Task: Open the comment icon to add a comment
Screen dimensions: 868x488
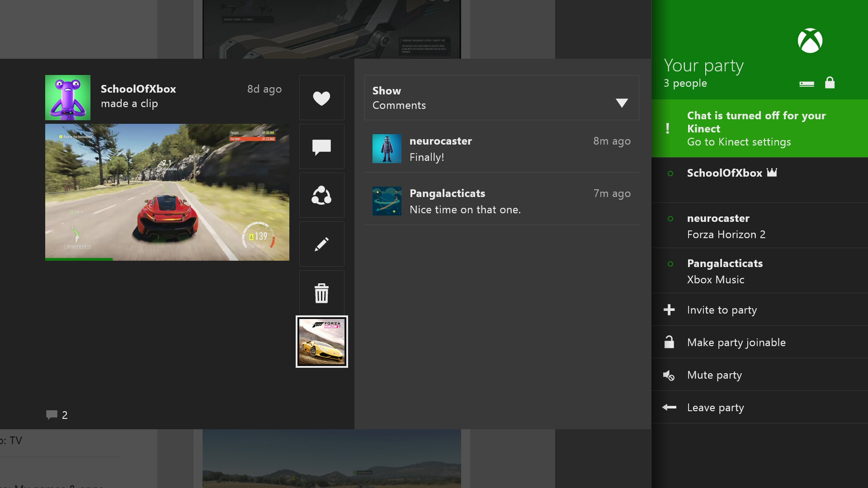Action: pyautogui.click(x=321, y=146)
